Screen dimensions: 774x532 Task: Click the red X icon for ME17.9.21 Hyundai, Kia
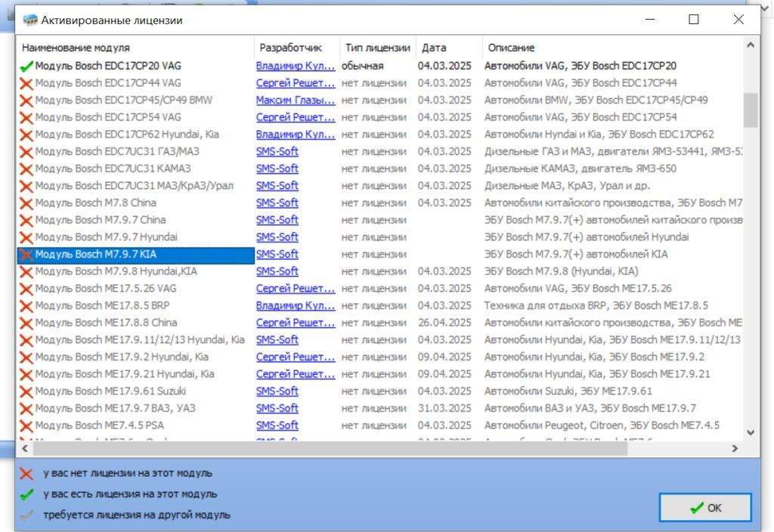tap(26, 374)
